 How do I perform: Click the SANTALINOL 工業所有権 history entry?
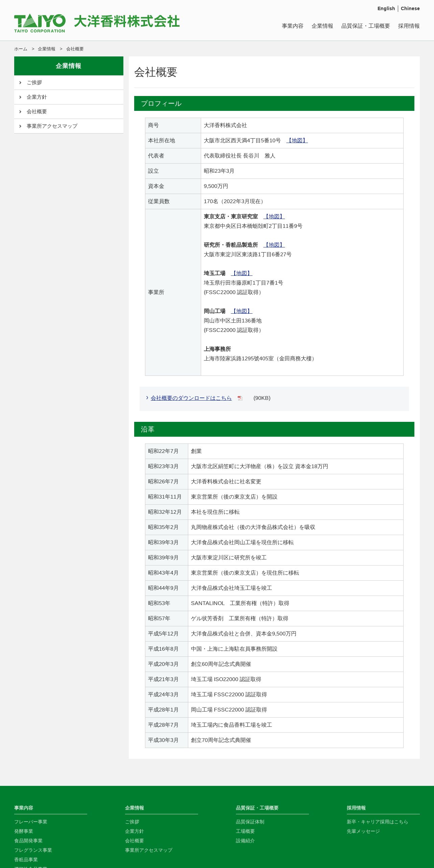pos(240,603)
